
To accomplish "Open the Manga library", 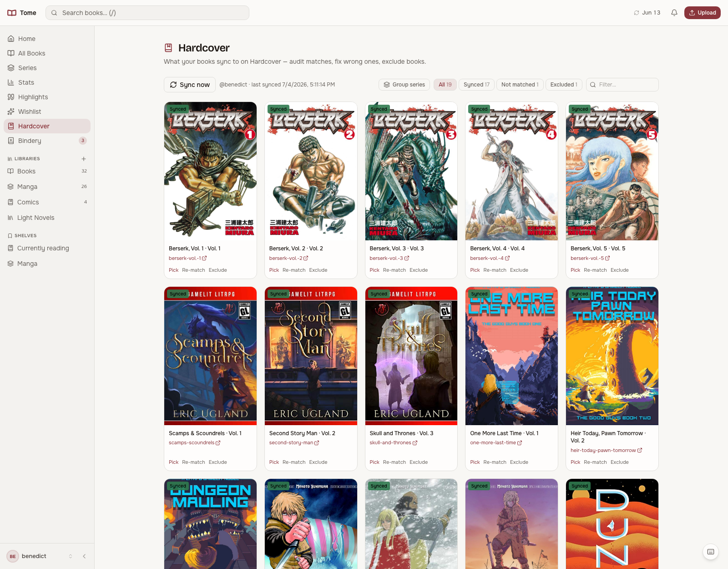I will [47, 187].
